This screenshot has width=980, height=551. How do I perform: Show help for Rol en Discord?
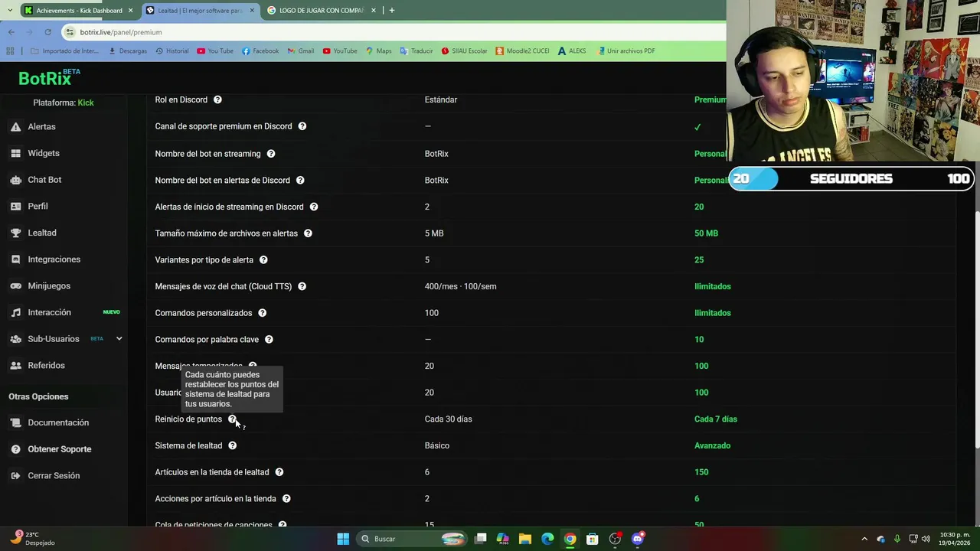[x=217, y=100]
